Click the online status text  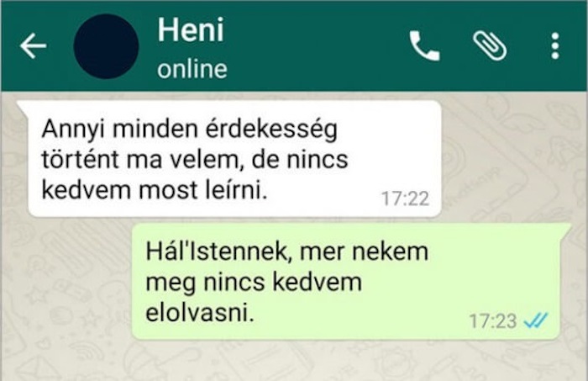click(x=192, y=70)
